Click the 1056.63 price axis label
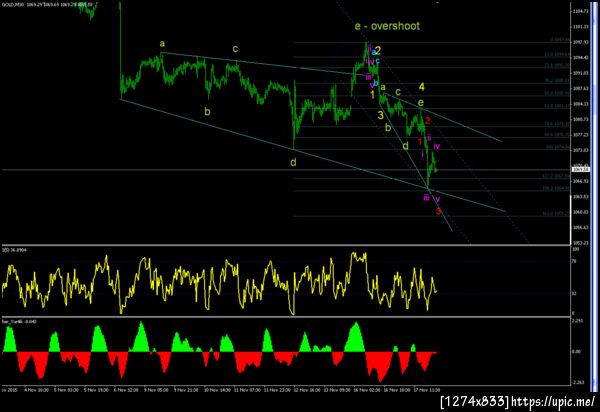This screenshot has height=412, width=600. [580, 227]
